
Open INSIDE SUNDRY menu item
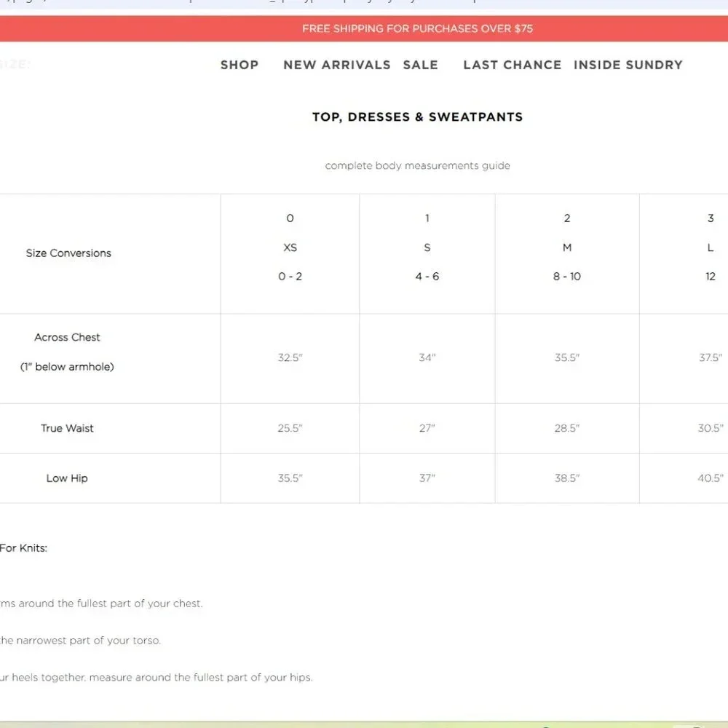(628, 65)
